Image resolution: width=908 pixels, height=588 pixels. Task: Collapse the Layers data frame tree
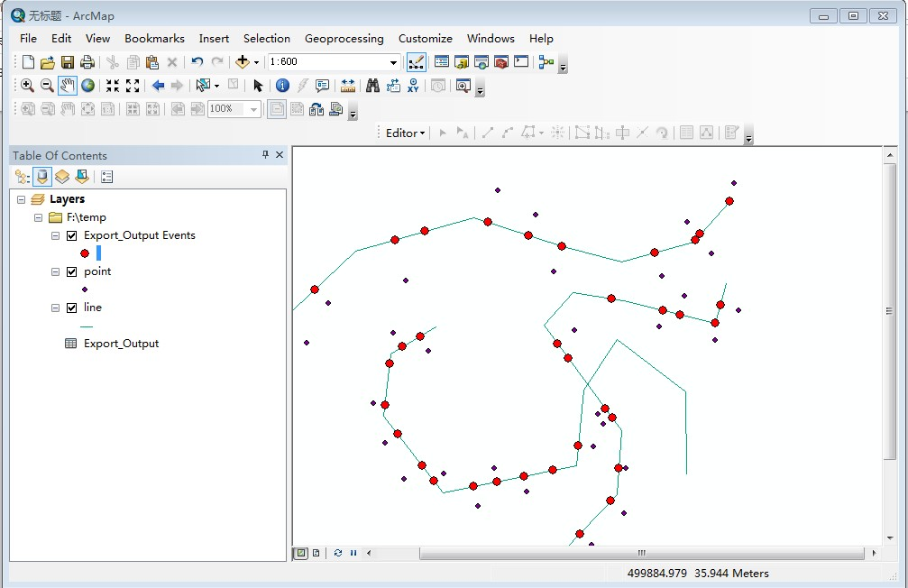pyautogui.click(x=21, y=199)
